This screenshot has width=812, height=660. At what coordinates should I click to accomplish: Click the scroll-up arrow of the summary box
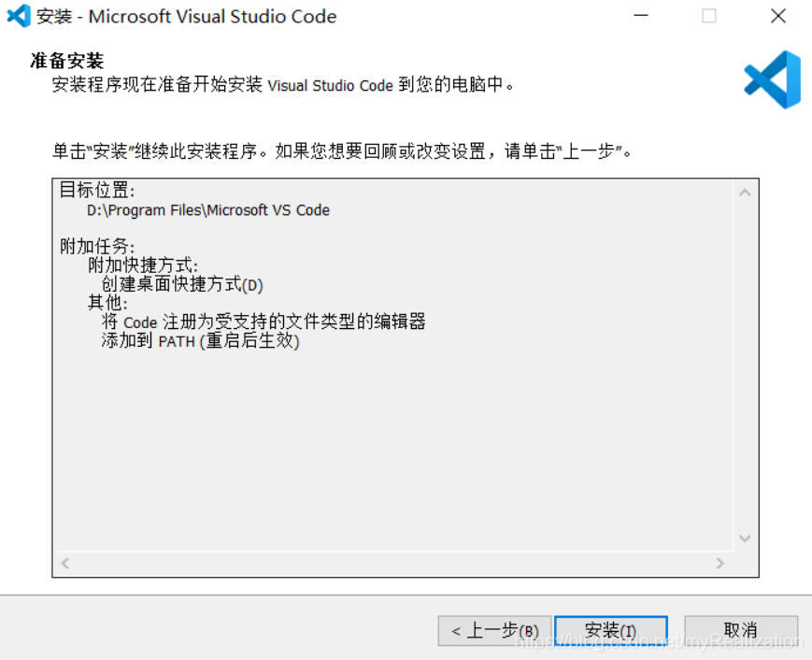(746, 190)
